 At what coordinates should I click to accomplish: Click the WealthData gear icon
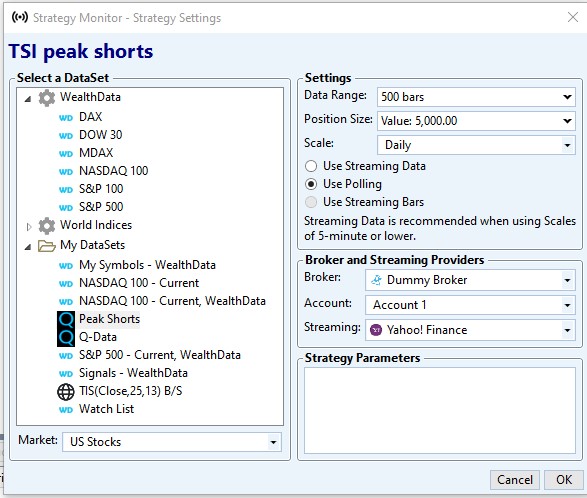[46, 98]
